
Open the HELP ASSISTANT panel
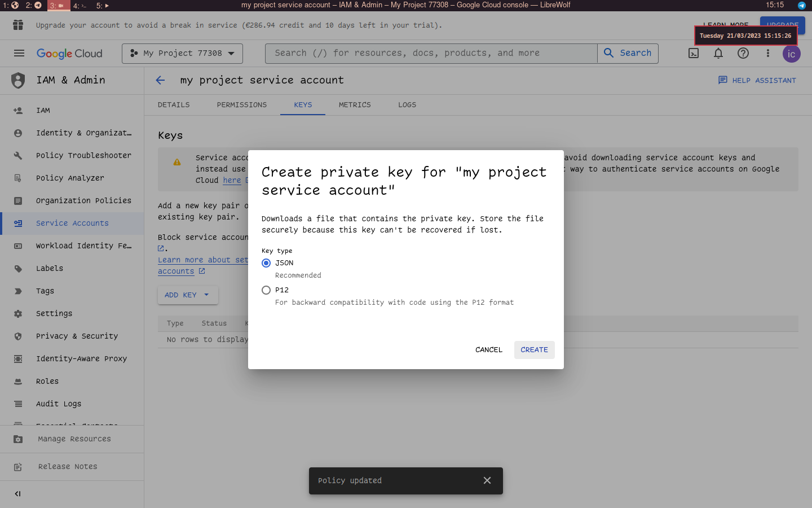pyautogui.click(x=757, y=80)
